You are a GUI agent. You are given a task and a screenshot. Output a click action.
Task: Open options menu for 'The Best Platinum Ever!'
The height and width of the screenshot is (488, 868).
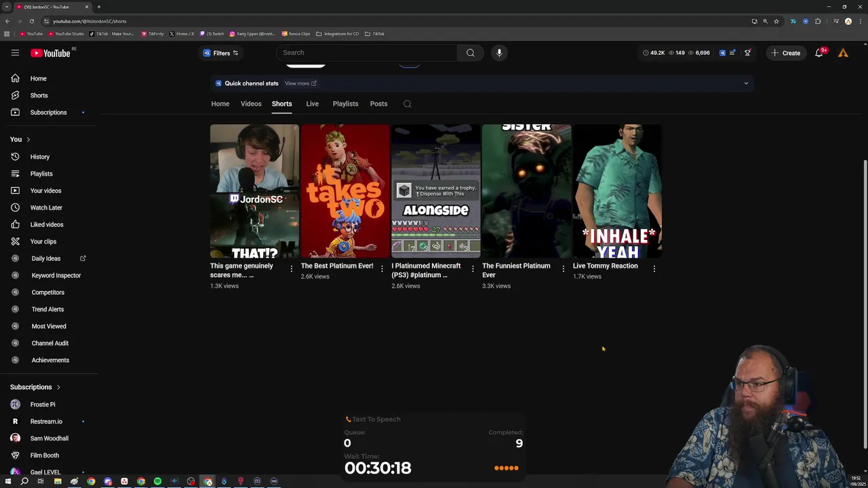click(x=382, y=269)
